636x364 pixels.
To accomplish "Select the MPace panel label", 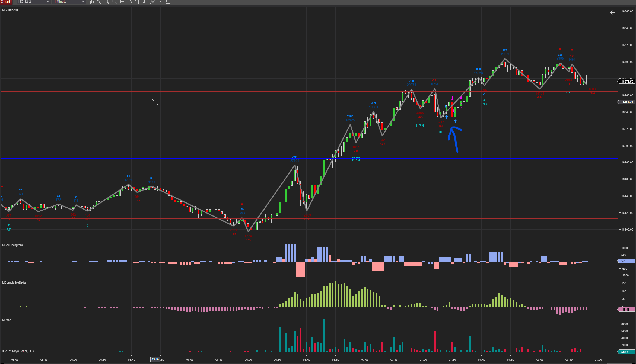I will (7, 320).
